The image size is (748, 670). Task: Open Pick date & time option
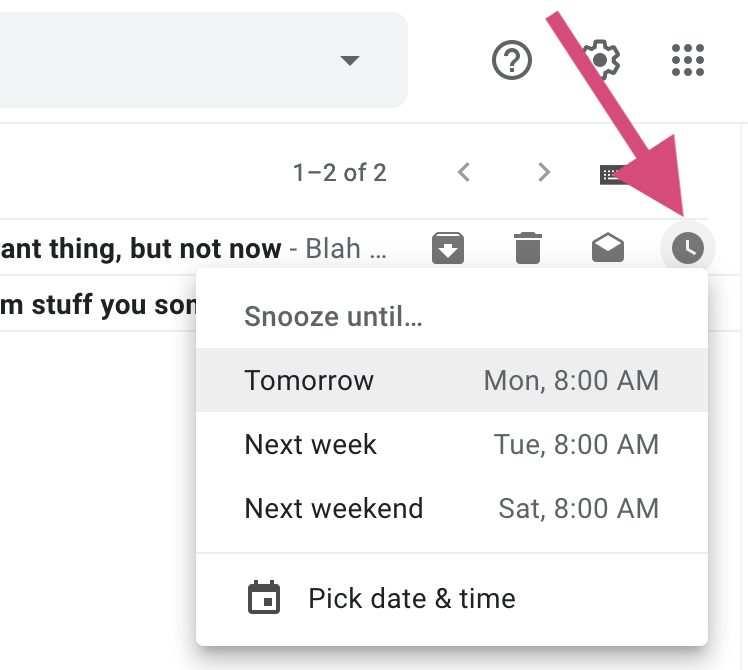click(411, 598)
